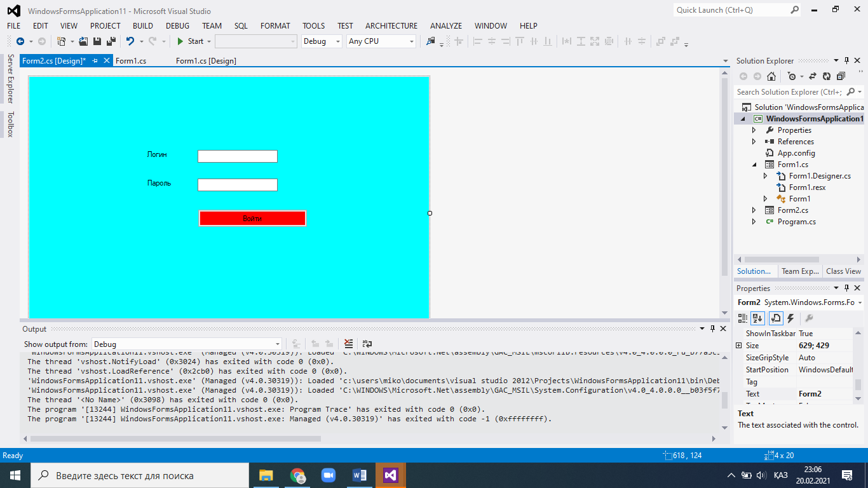Image resolution: width=868 pixels, height=488 pixels.
Task: Collapse the Form1.cs node
Action: point(754,165)
